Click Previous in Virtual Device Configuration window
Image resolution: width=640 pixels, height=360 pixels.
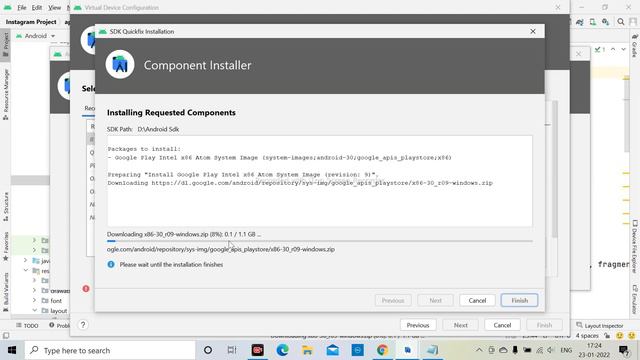(x=418, y=325)
